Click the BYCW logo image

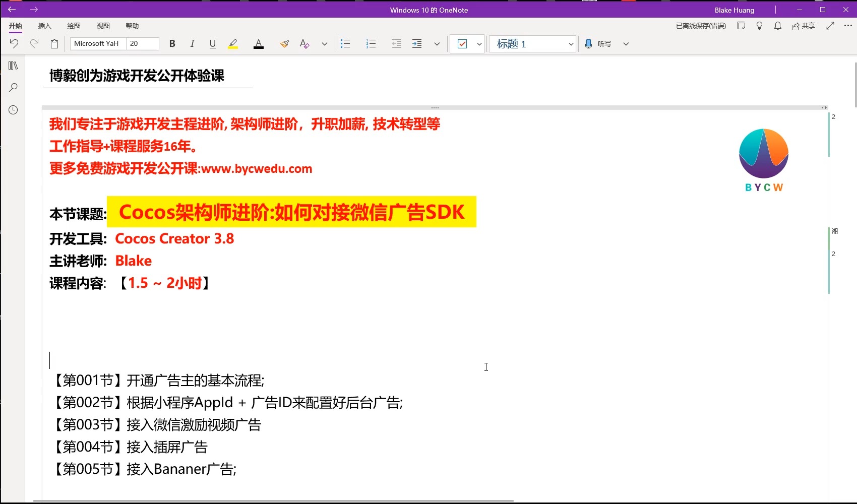764,160
